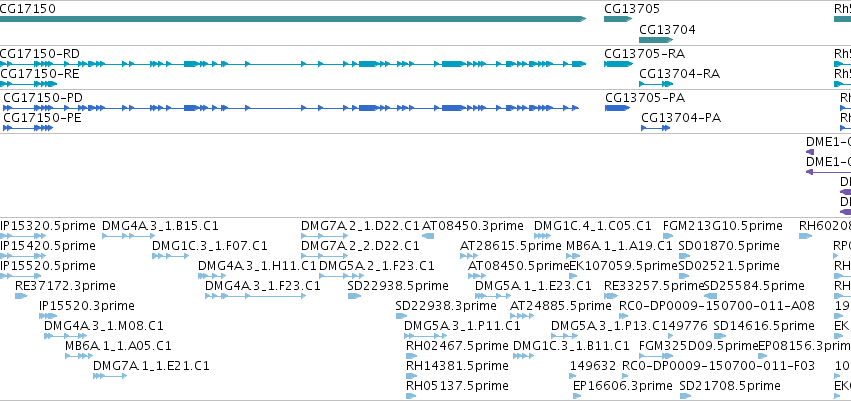Image resolution: width=851 pixels, height=401 pixels.
Task: Select DMG5A.1_1.E23.C1 label
Action: click(533, 286)
